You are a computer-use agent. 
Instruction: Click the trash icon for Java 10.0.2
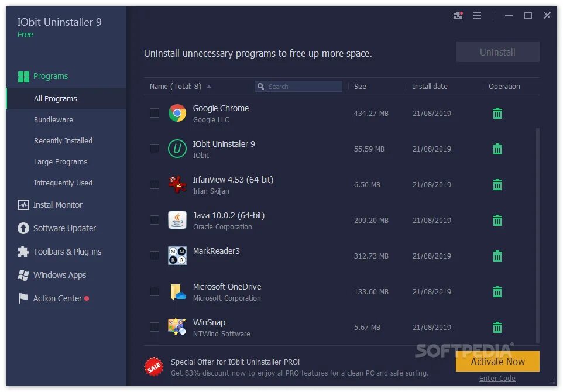497,220
